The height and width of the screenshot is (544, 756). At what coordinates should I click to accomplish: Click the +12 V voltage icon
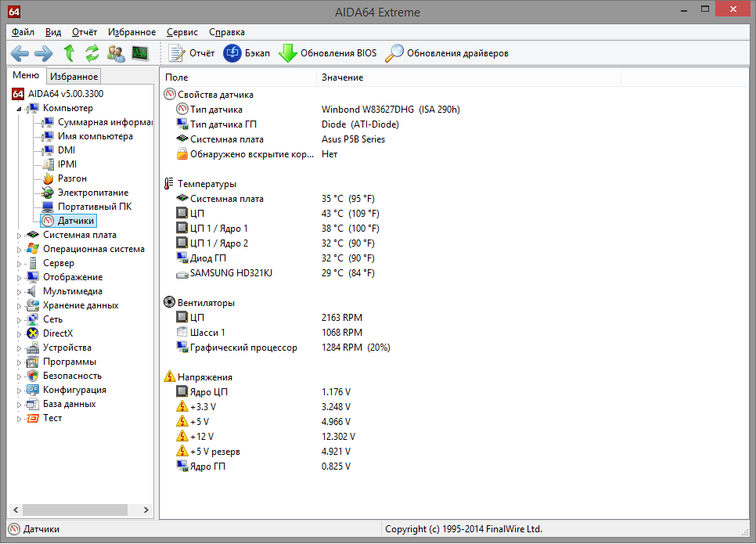pyautogui.click(x=182, y=436)
